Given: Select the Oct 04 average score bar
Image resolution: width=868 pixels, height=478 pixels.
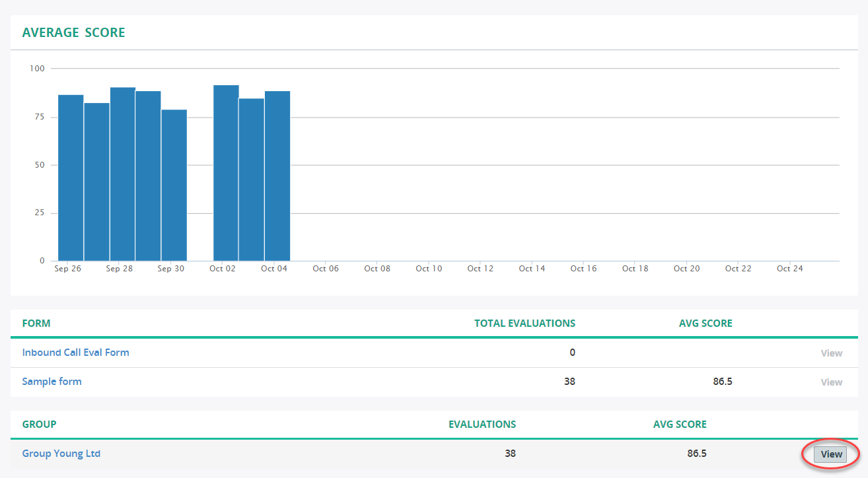Looking at the screenshot, I should point(277,176).
